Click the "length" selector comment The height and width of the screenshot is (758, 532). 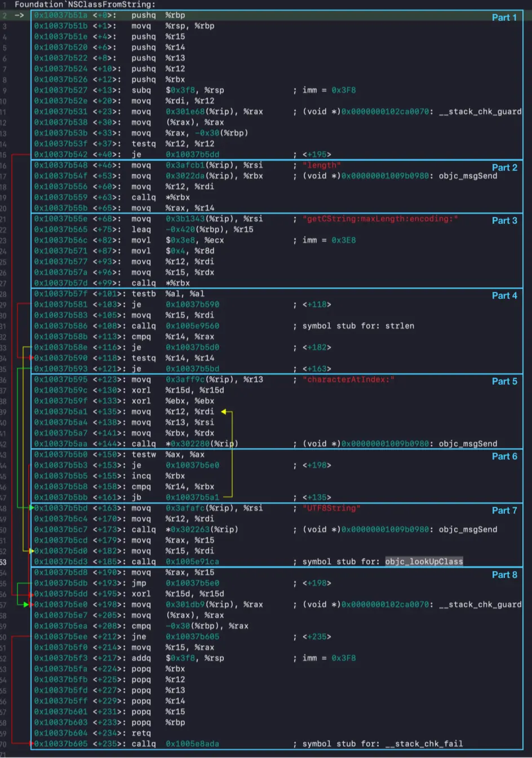(x=322, y=165)
